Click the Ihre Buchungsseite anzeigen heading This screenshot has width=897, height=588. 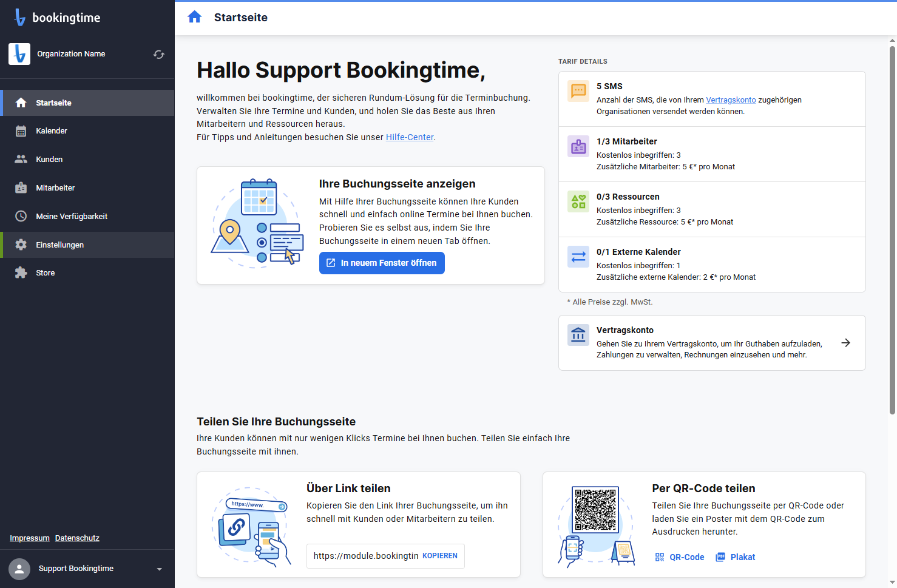point(397,184)
